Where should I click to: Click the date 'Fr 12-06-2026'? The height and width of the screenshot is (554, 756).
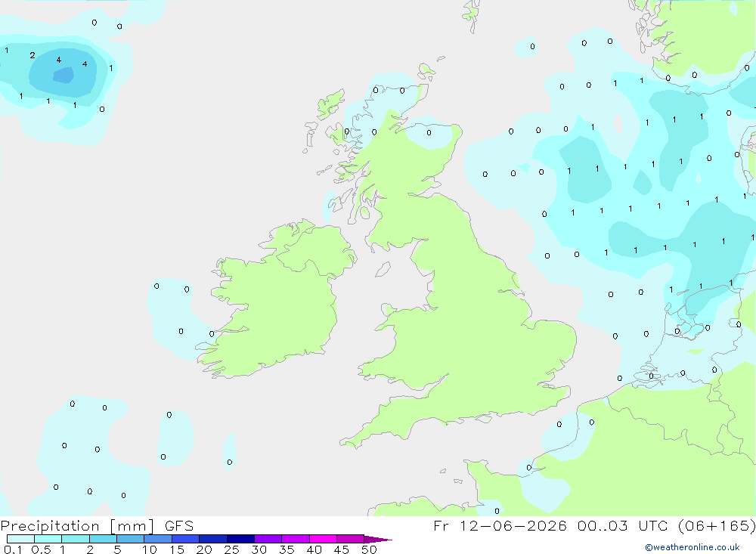click(500, 525)
